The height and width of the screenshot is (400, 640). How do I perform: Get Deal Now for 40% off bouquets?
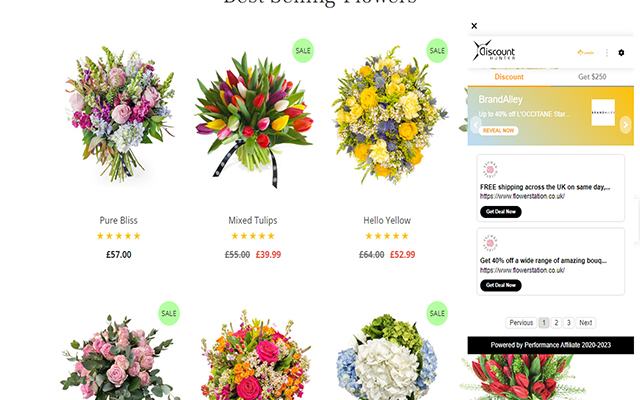[x=500, y=285]
